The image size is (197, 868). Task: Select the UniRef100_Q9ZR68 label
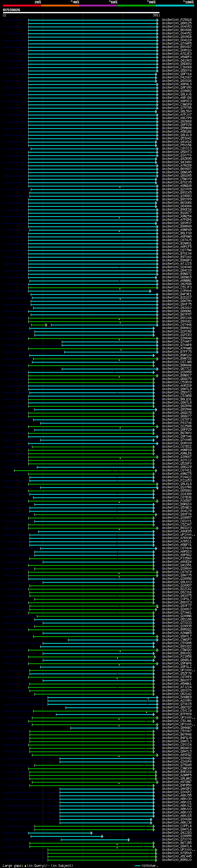(177, 122)
